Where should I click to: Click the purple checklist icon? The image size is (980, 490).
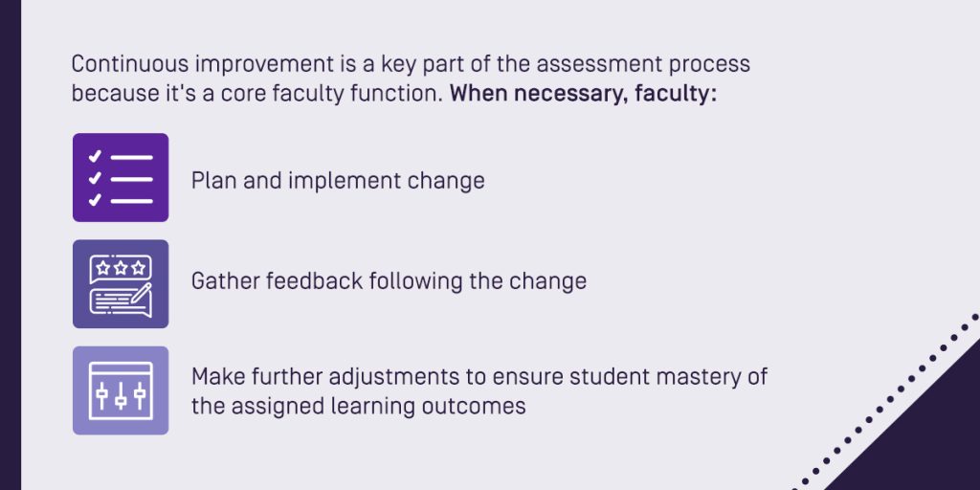coord(121,177)
